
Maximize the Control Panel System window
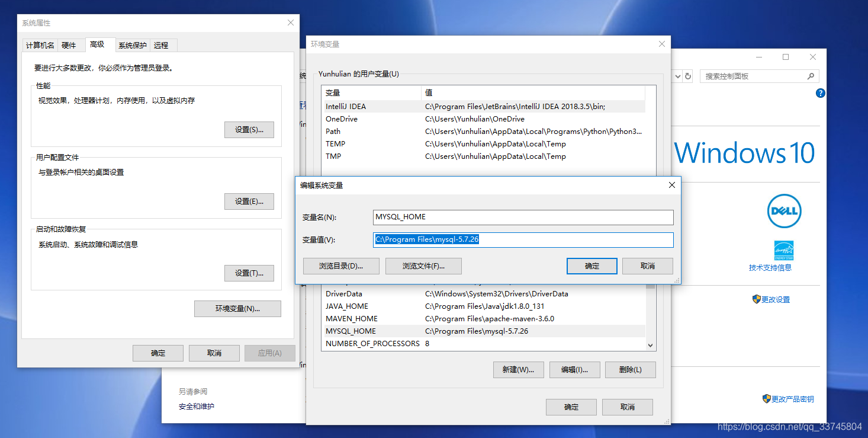click(786, 57)
